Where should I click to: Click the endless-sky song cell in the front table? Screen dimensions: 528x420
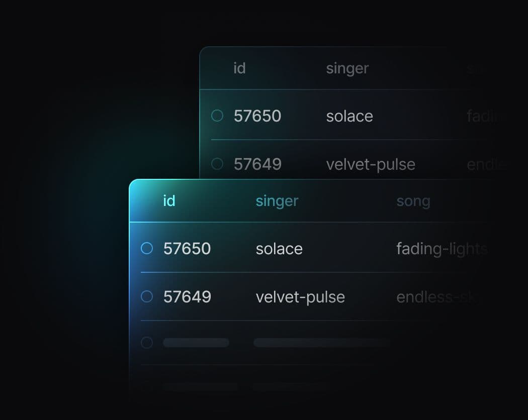click(x=435, y=297)
